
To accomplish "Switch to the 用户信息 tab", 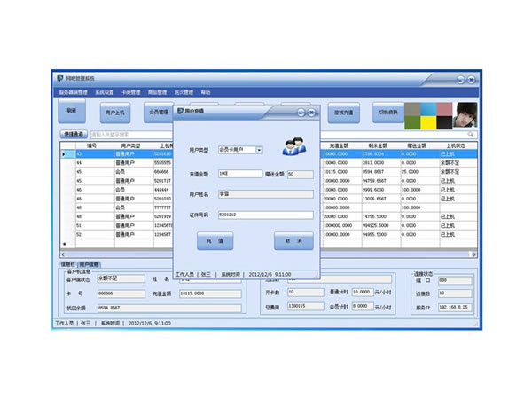I will click(89, 264).
